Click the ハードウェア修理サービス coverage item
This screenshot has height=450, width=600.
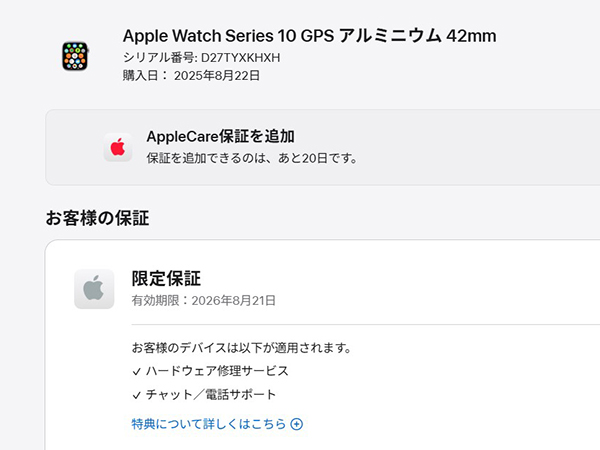click(x=217, y=371)
